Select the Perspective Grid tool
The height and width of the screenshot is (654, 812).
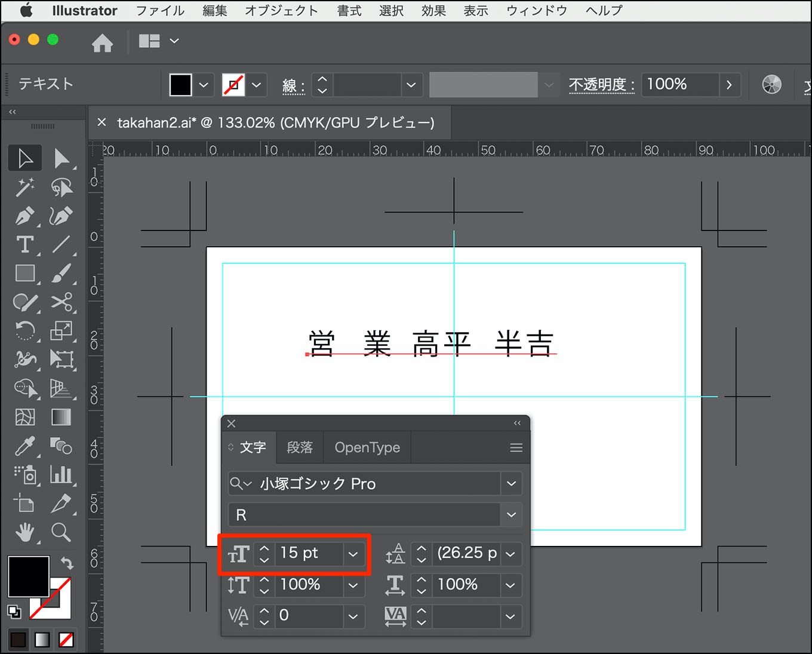tap(62, 388)
